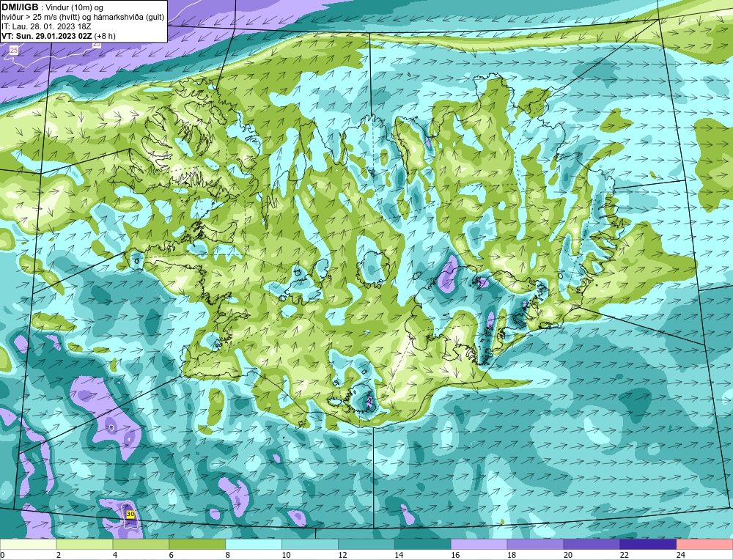Click the pink above-24 legend swatch

(x=704, y=545)
